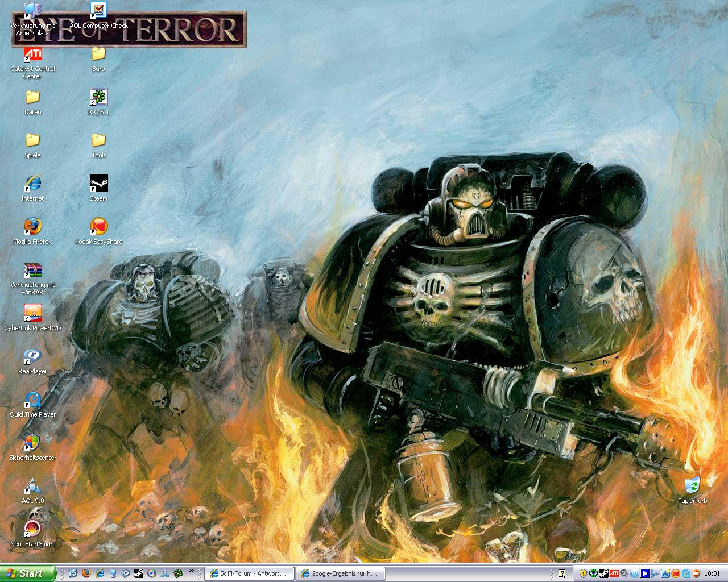This screenshot has height=582, width=728.
Task: Open CyberLink PowerDVD shortcut
Action: point(32,314)
